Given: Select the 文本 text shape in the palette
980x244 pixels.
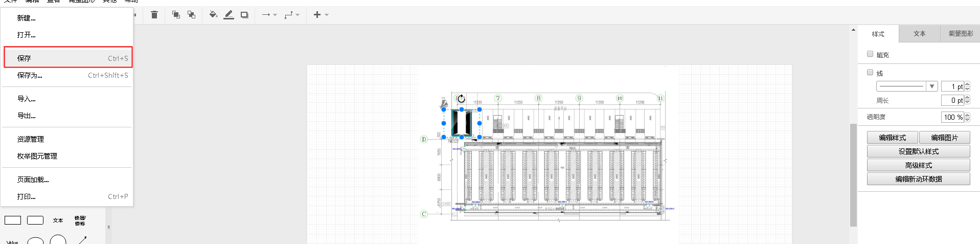Looking at the screenshot, I should pyautogui.click(x=58, y=220).
